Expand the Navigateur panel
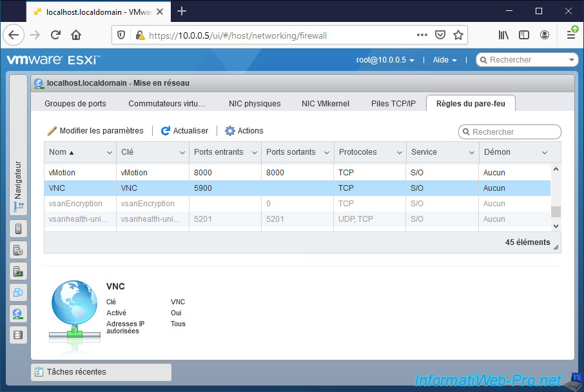 [18, 187]
